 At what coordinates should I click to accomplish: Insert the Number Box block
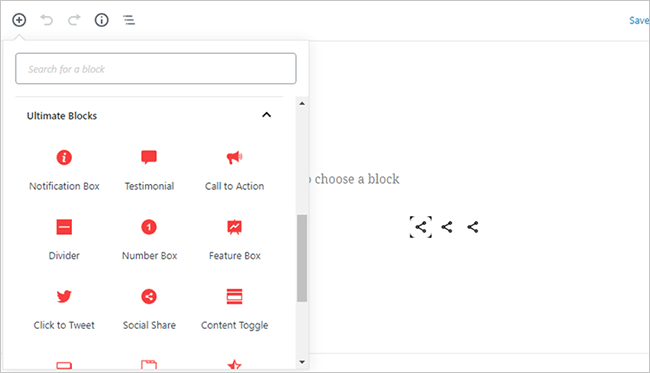pyautogui.click(x=149, y=240)
